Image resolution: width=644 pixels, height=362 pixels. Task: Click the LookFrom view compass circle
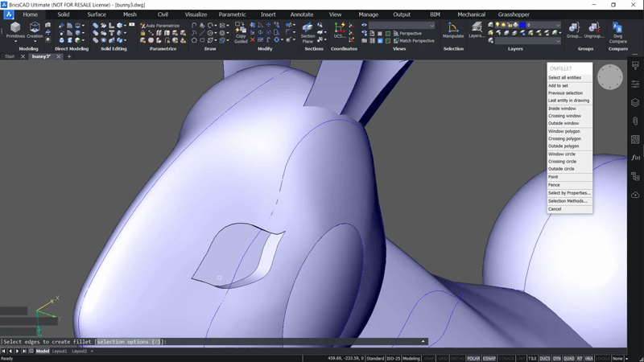point(610,77)
